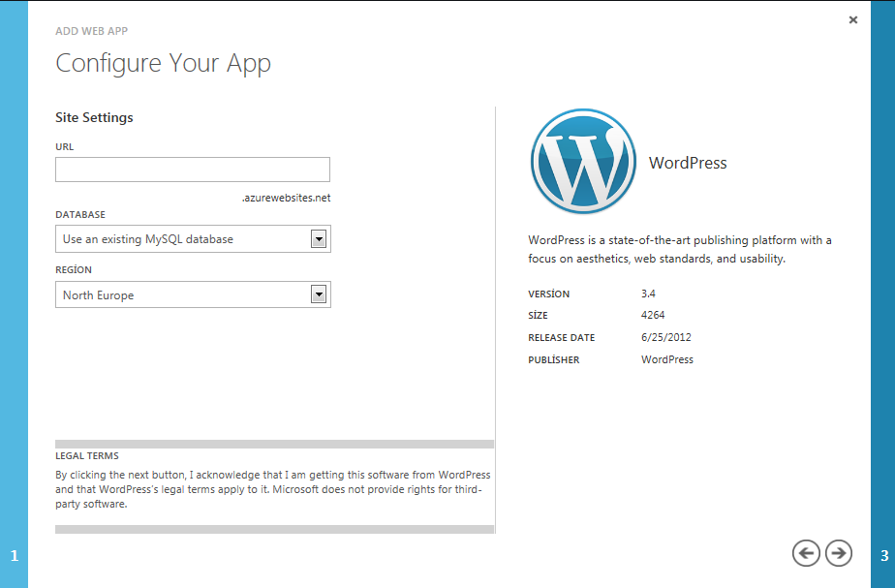The image size is (895, 588).
Task: Select the .azurewebsites.net suffix text
Action: 286,198
